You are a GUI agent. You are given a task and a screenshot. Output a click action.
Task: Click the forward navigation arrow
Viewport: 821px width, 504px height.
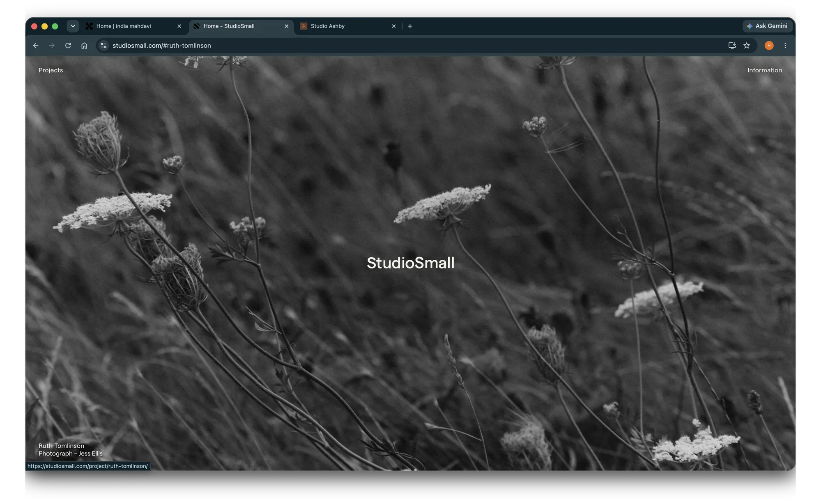52,46
